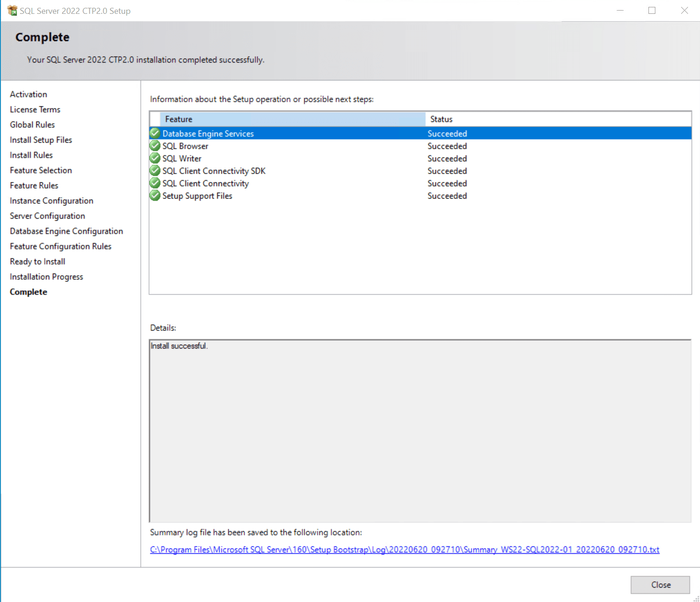Click the green check icon beside SQL Writer
The image size is (700, 602).
[x=155, y=158]
